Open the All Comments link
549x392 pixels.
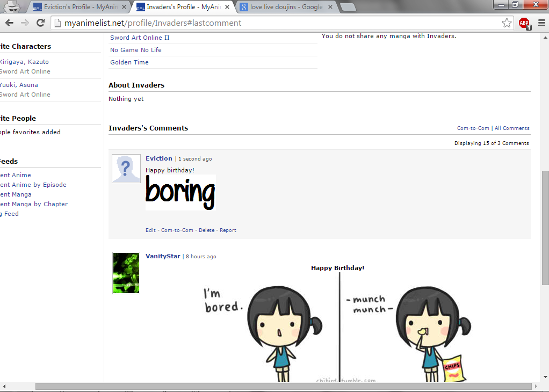click(512, 128)
